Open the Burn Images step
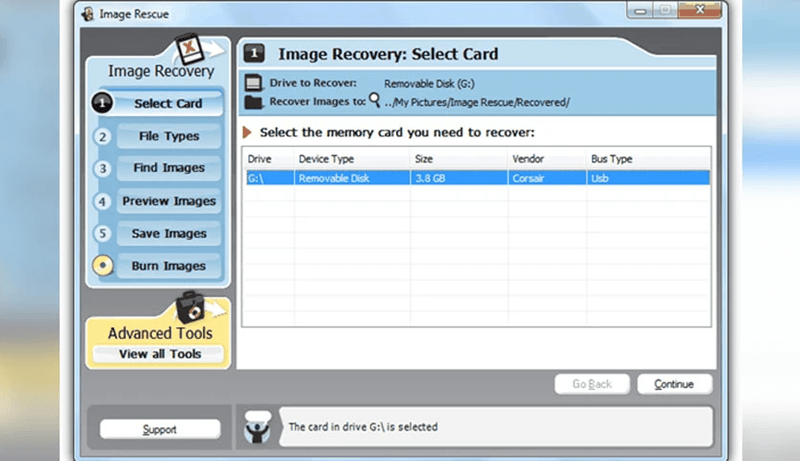800x461 pixels. [x=169, y=266]
